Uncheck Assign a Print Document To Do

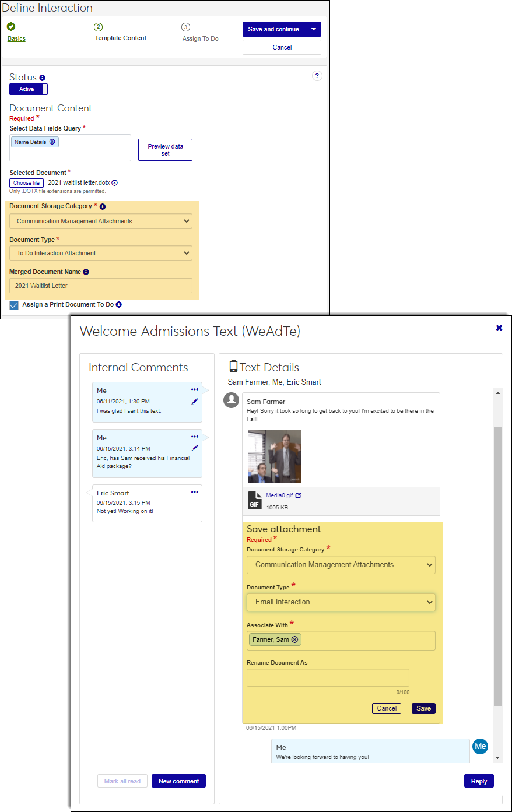[14, 305]
